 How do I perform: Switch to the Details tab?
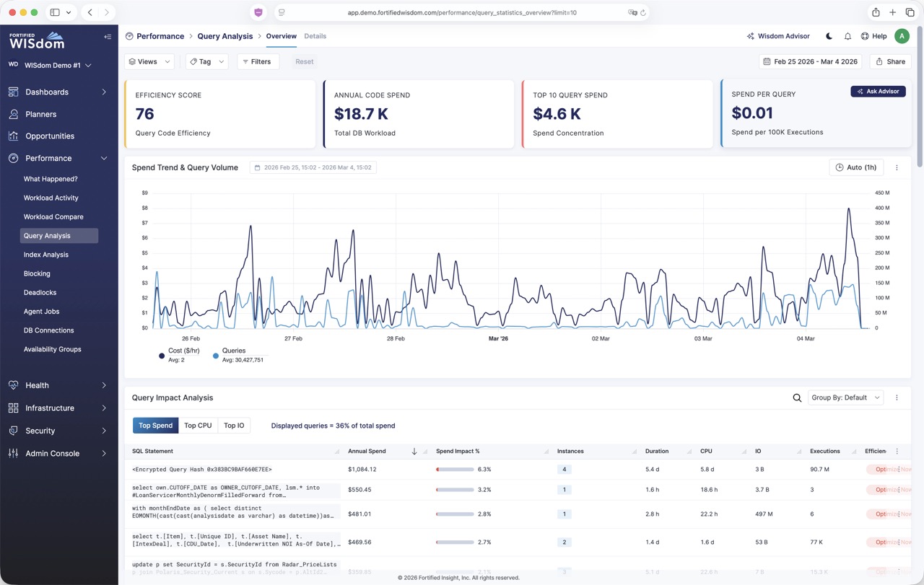315,36
